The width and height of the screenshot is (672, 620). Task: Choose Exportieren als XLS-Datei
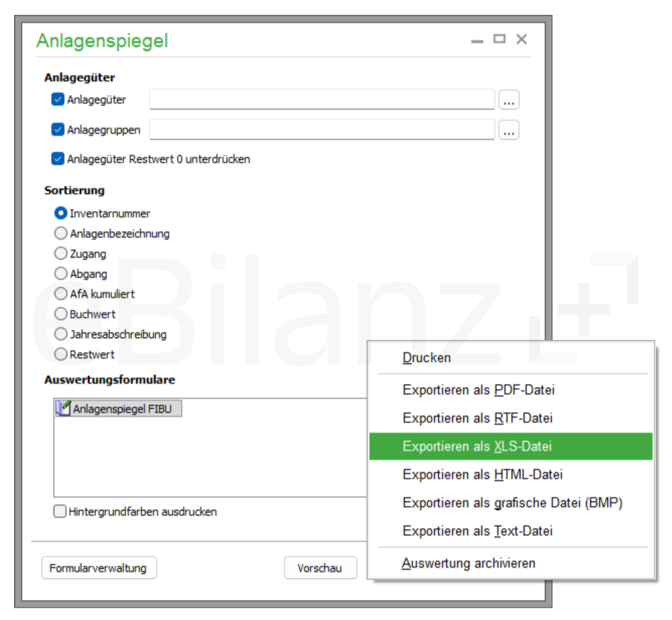[511, 446]
